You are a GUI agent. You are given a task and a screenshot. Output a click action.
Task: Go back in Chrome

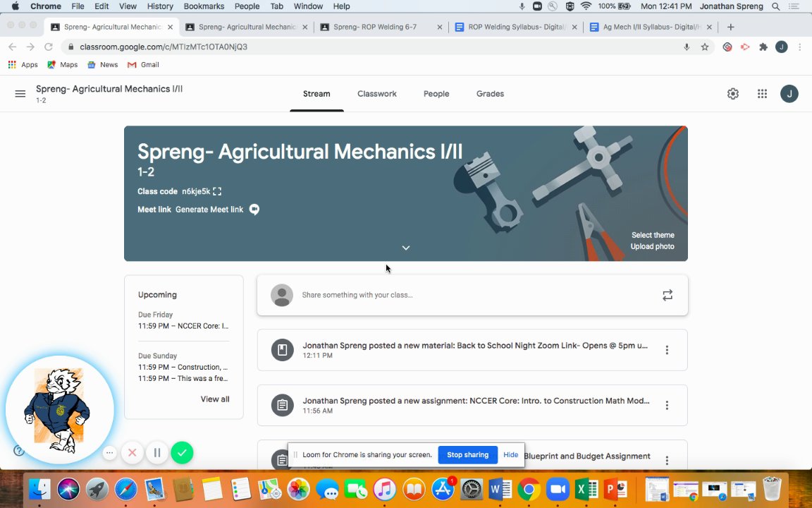coord(13,47)
